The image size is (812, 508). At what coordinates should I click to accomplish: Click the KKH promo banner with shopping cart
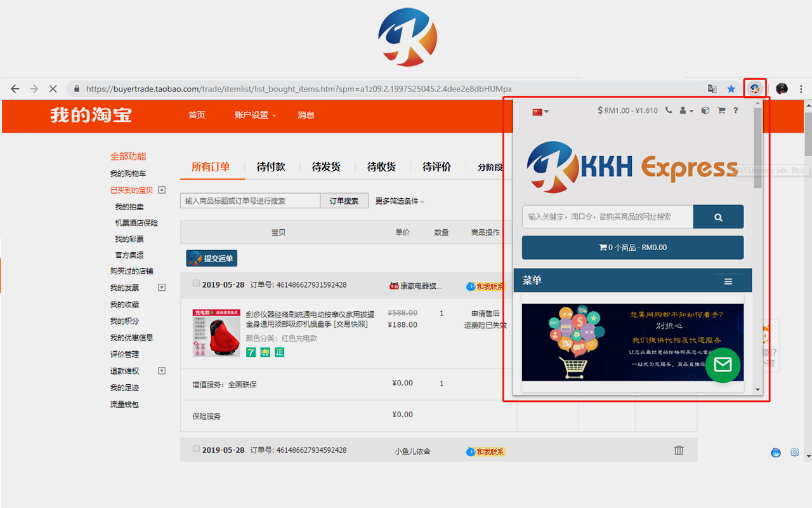coord(632,342)
